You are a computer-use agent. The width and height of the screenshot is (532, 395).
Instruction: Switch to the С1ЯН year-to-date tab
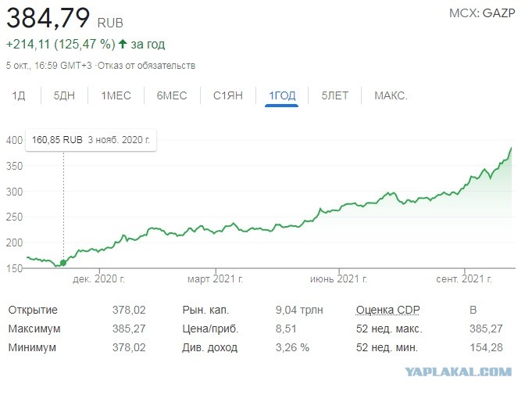pos(228,95)
